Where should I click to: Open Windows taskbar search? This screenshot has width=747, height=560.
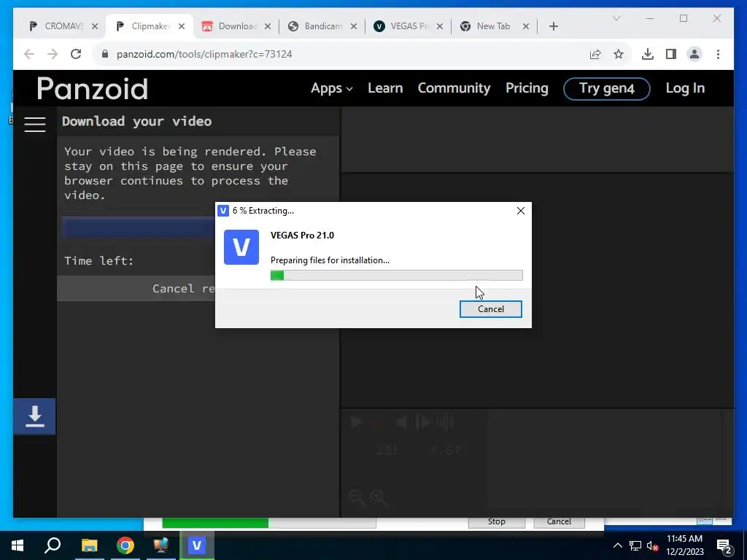(x=53, y=545)
